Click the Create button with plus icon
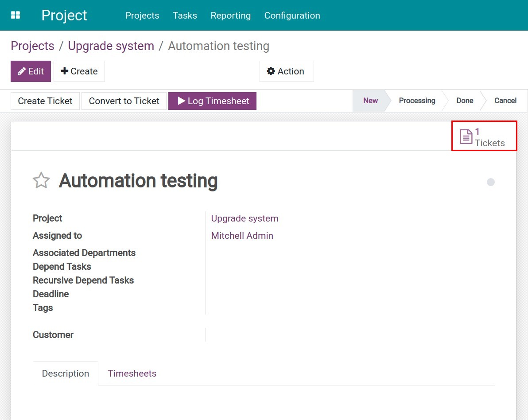Image resolution: width=528 pixels, height=420 pixels. tap(79, 71)
